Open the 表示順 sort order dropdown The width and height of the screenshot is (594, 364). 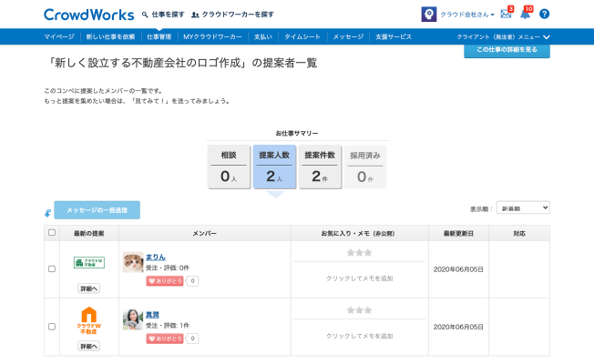(523, 208)
